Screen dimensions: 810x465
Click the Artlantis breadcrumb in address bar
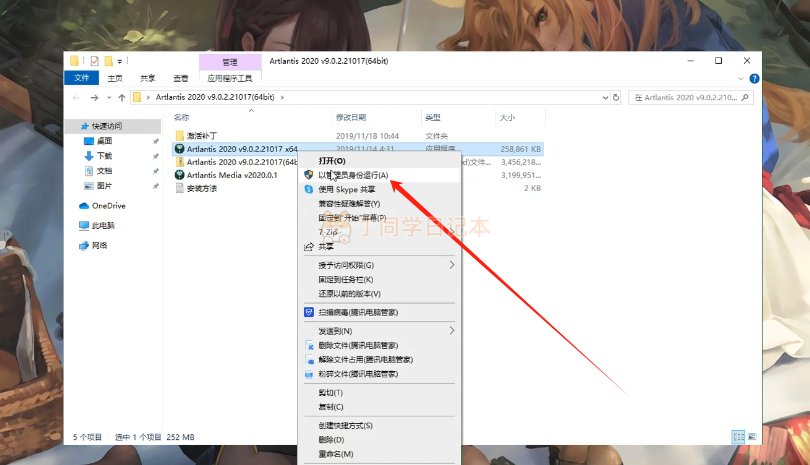click(215, 97)
